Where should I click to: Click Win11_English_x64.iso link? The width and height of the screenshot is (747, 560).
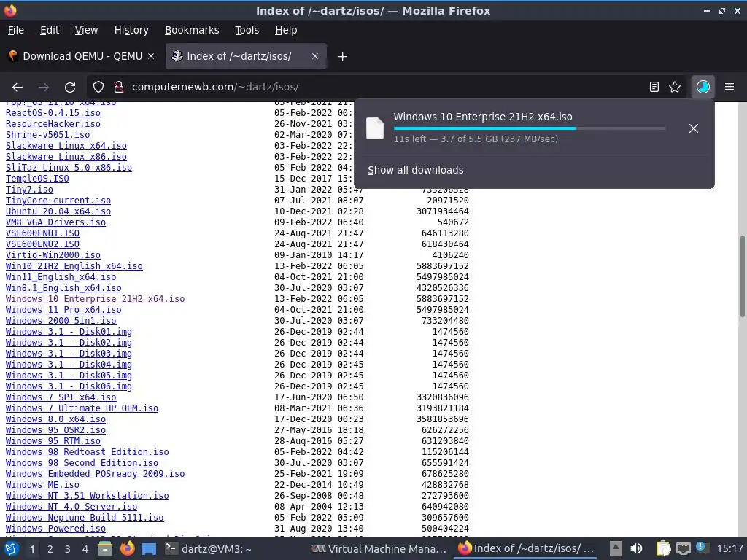[x=61, y=277]
